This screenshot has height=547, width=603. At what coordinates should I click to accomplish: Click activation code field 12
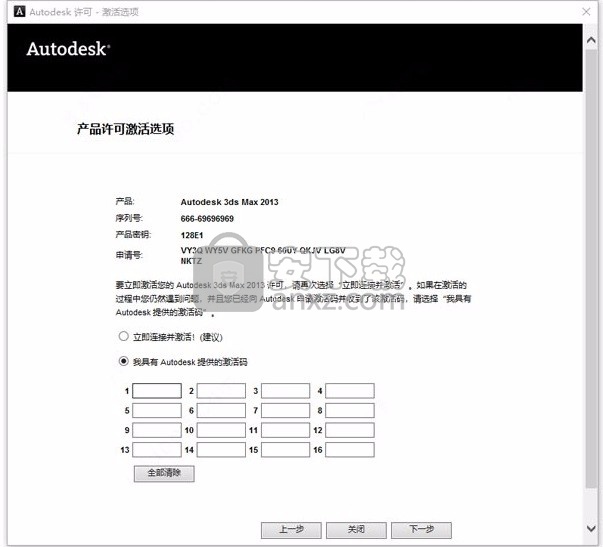350,430
